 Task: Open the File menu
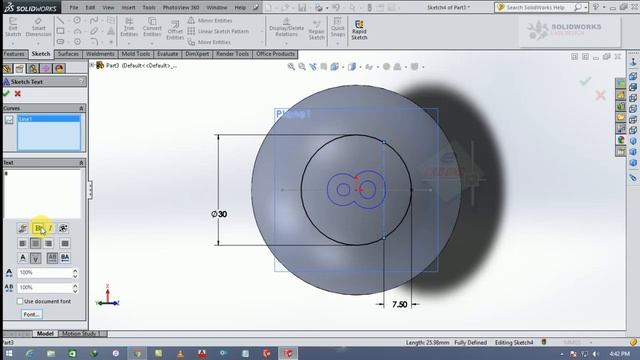pyautogui.click(x=74, y=7)
